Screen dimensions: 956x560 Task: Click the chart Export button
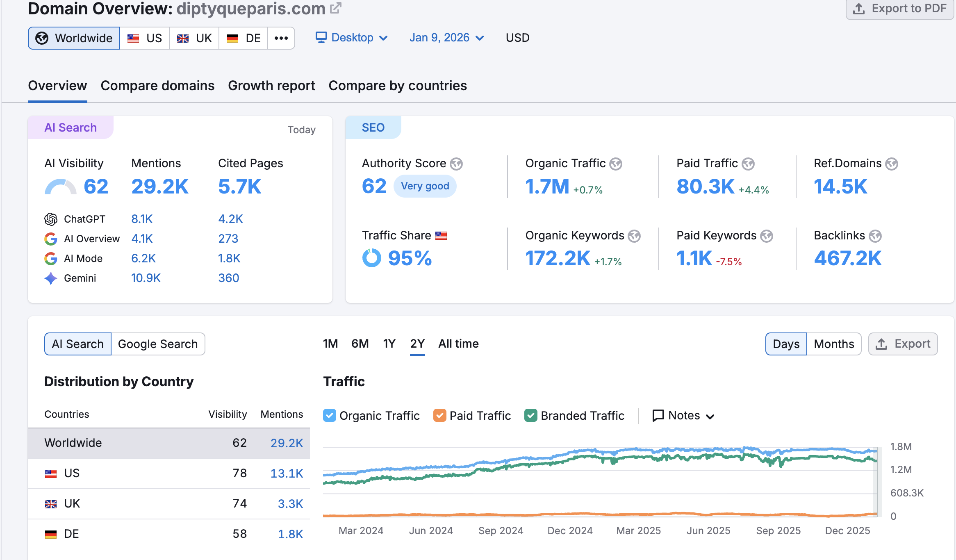coord(903,344)
